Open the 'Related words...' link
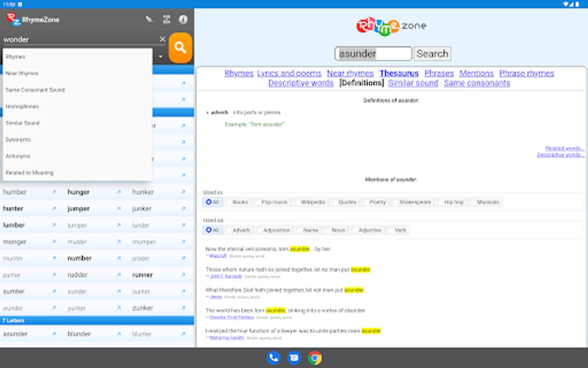 point(565,148)
